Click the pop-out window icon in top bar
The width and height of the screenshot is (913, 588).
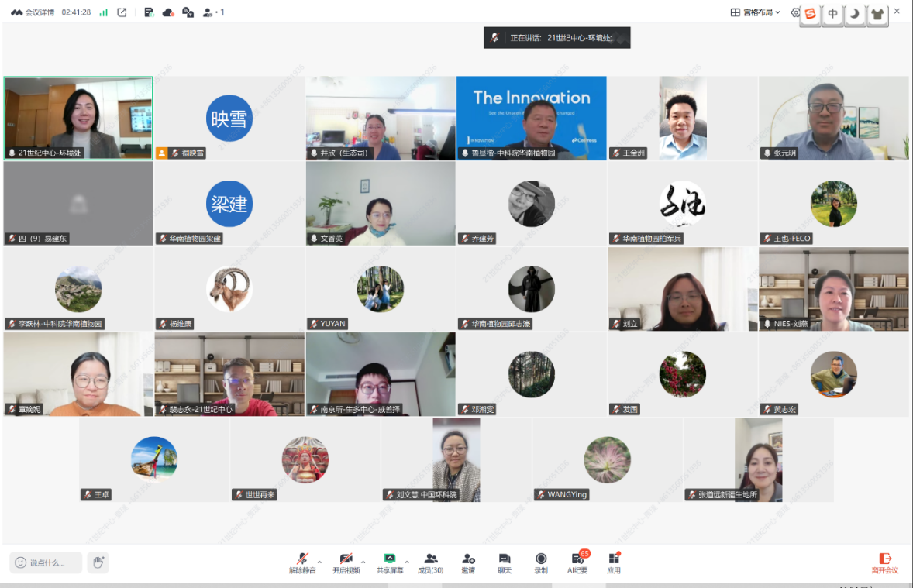pyautogui.click(x=122, y=12)
